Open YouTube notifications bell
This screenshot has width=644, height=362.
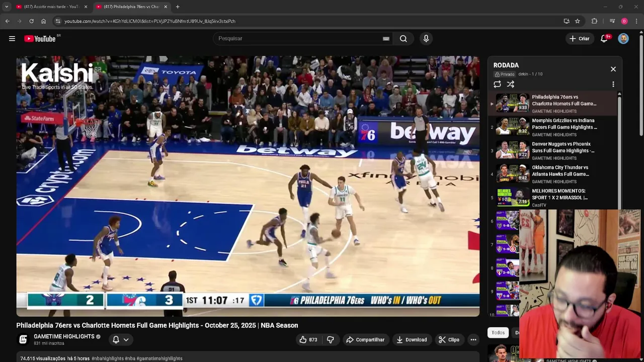(x=604, y=39)
